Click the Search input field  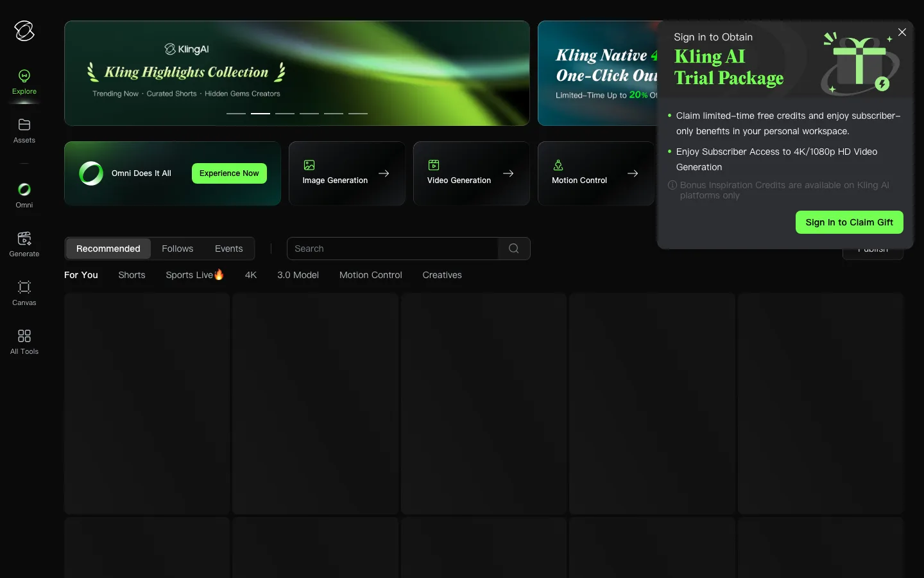[393, 249]
